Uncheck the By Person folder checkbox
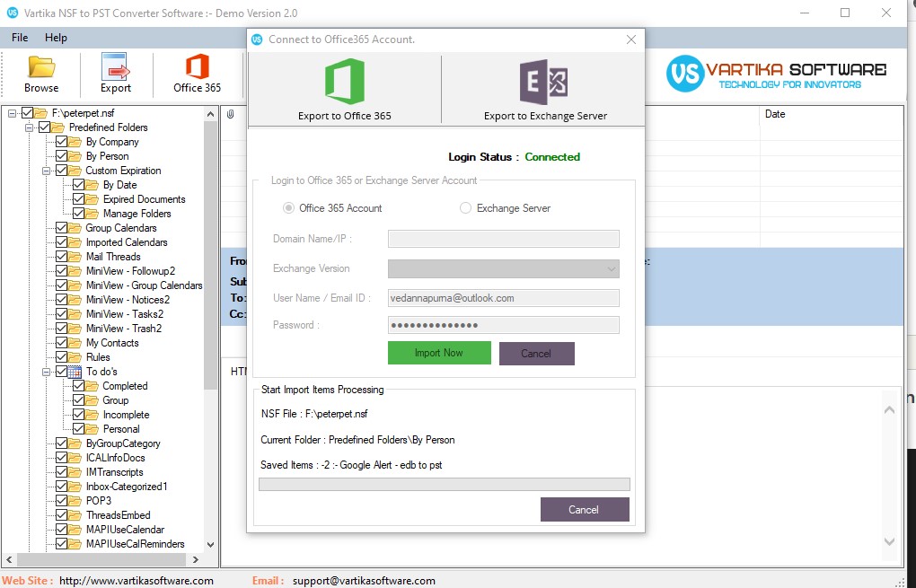Viewport: 916px width, 588px height. pos(61,156)
